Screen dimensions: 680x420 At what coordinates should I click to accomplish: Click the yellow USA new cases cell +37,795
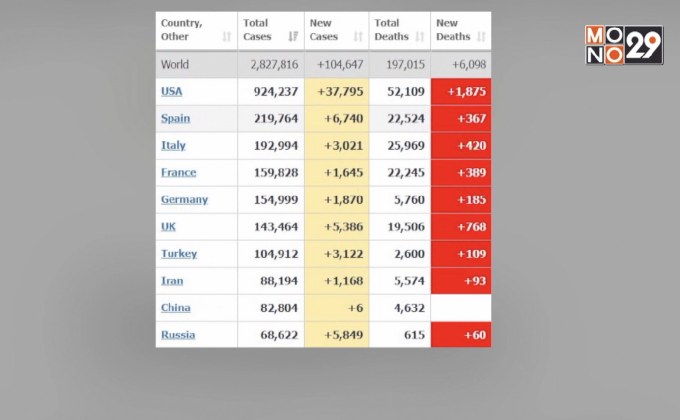(337, 92)
